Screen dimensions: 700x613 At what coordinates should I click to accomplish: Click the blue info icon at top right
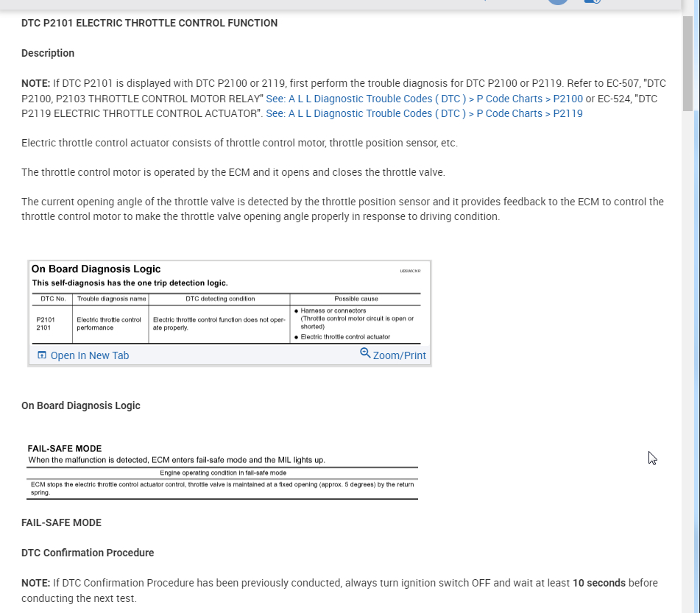pos(593,1)
